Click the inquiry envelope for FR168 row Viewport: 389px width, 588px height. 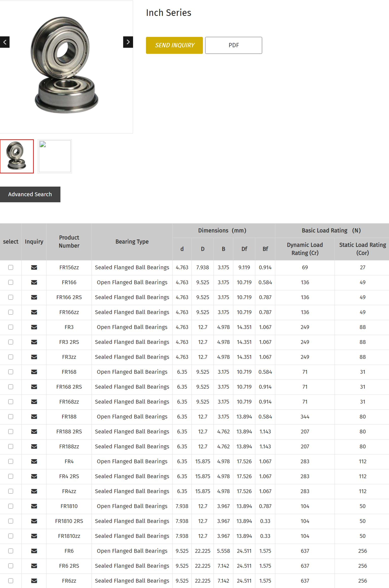coord(34,372)
